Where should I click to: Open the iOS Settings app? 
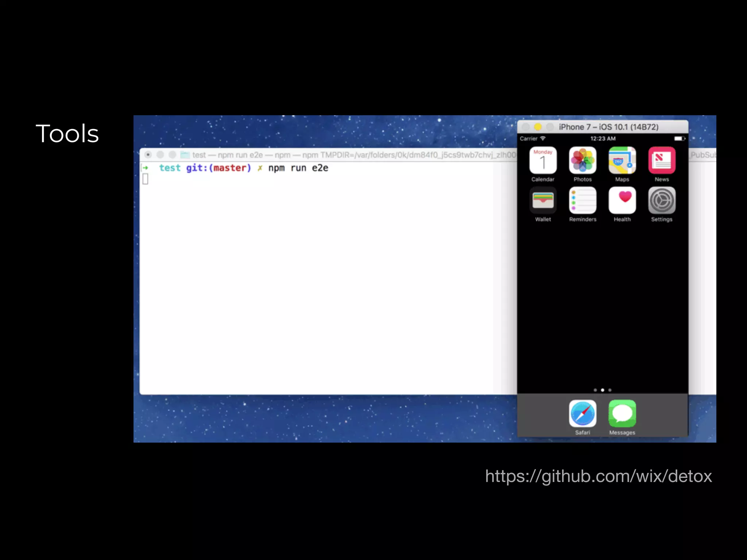[x=662, y=200]
